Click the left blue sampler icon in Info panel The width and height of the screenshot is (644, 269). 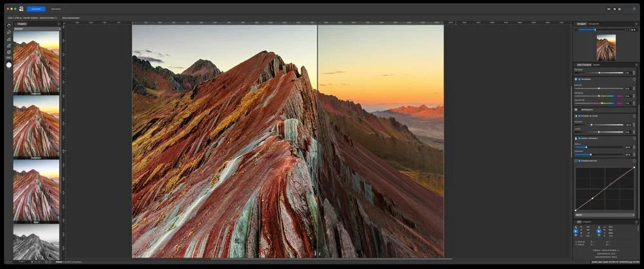coord(577,232)
